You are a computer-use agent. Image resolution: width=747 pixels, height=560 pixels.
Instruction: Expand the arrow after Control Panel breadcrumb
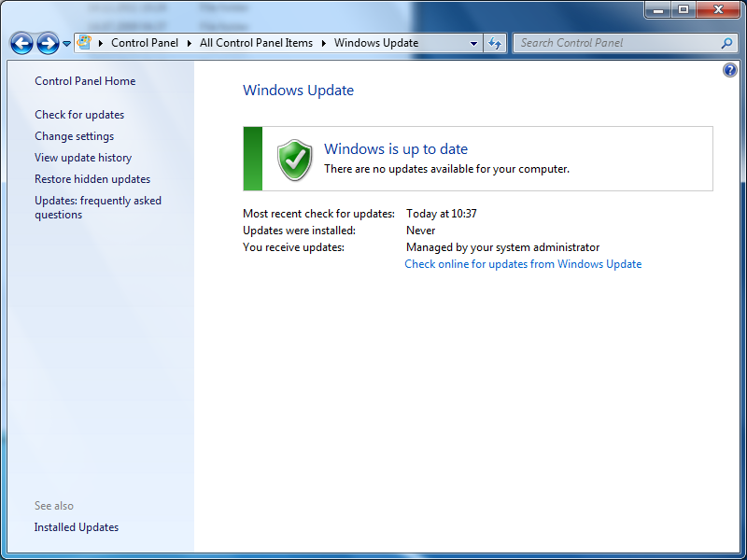tap(190, 43)
